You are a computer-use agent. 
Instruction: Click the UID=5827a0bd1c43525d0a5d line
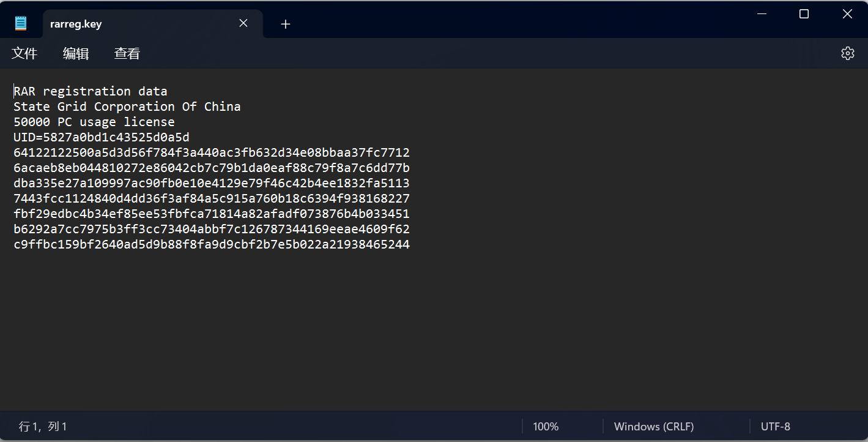(x=102, y=137)
